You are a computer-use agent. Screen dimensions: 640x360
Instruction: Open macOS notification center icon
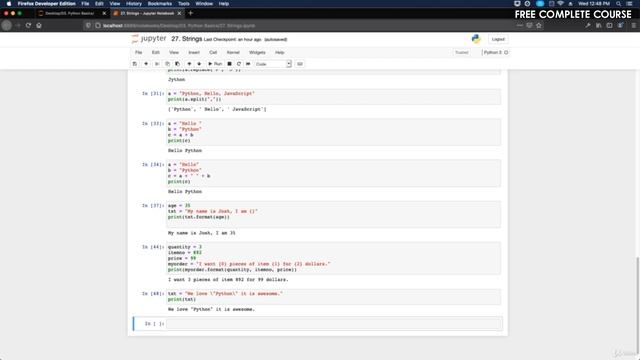pos(629,4)
